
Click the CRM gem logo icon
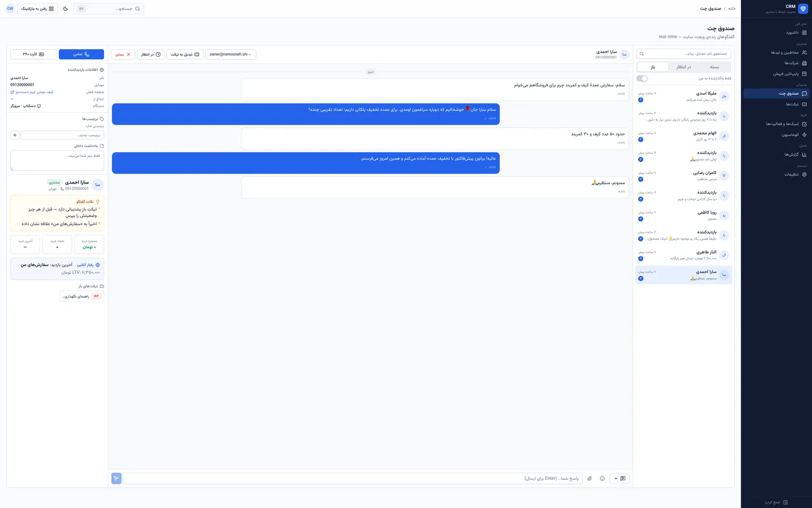click(803, 8)
